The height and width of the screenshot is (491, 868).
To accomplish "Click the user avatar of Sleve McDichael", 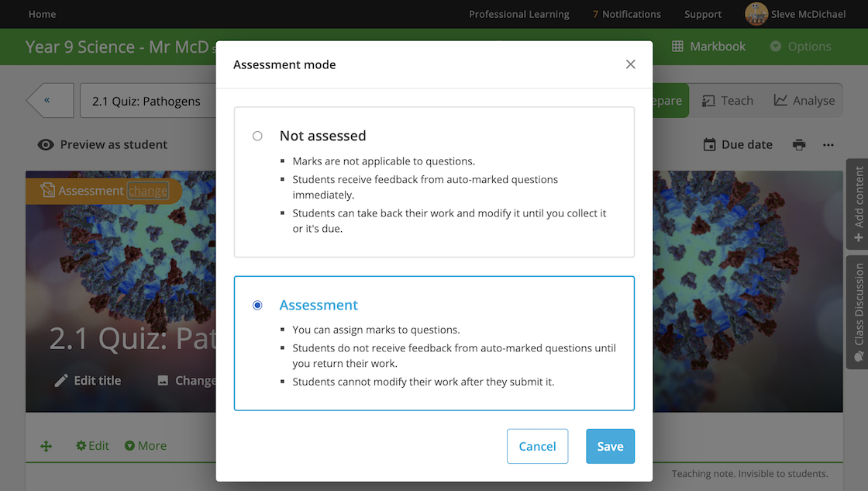I will pyautogui.click(x=756, y=14).
